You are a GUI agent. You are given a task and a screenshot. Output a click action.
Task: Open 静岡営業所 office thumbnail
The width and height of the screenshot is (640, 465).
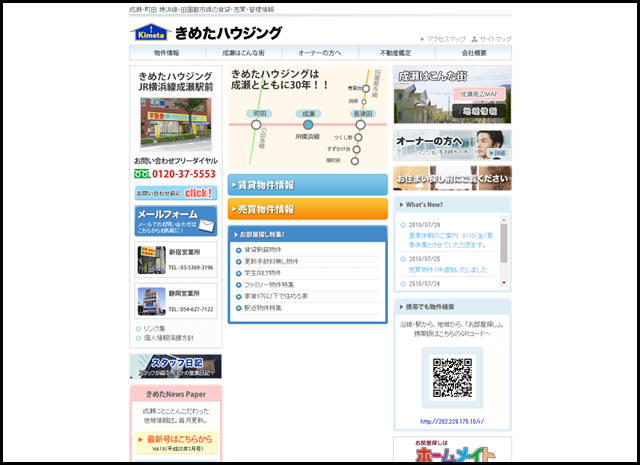tap(151, 301)
